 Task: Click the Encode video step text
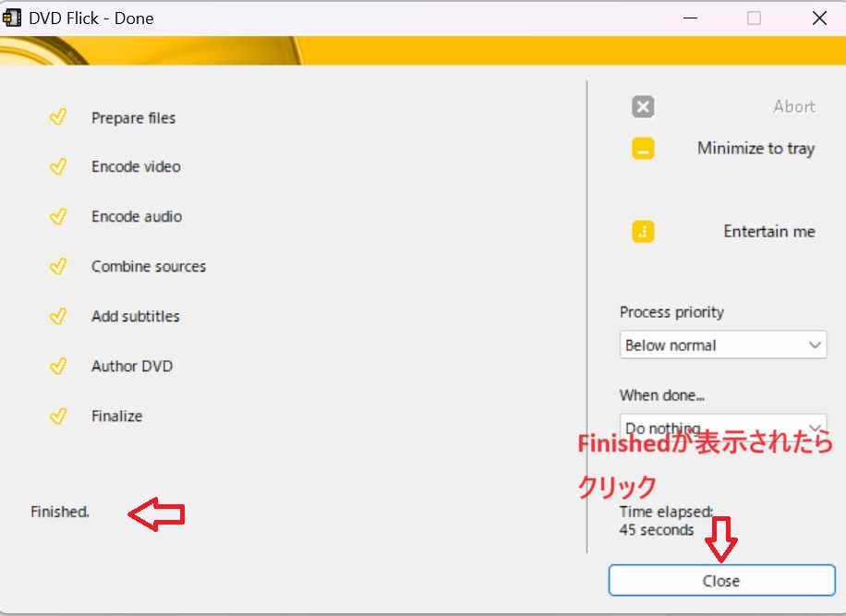click(136, 166)
